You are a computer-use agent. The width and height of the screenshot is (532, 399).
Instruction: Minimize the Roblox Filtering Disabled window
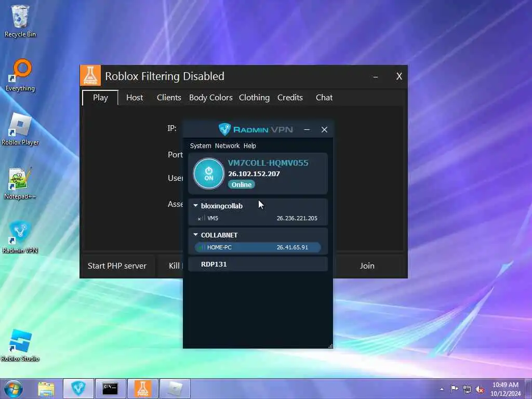[x=376, y=77]
